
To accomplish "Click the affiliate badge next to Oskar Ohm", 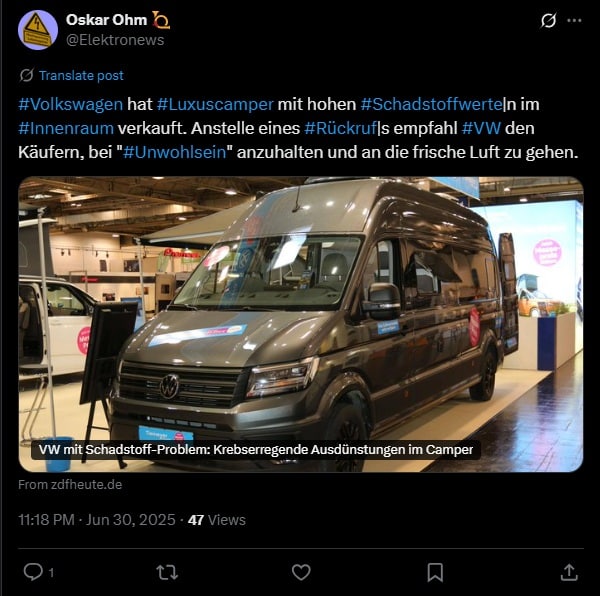I will [x=161, y=20].
